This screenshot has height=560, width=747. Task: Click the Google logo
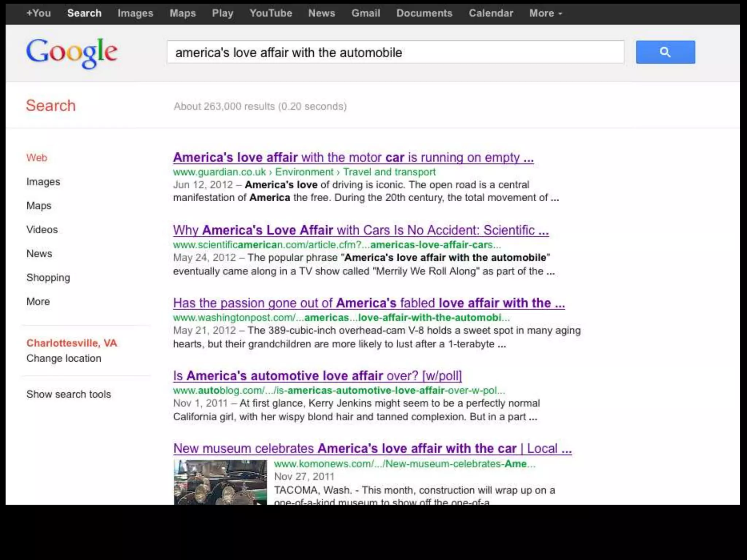click(x=72, y=53)
